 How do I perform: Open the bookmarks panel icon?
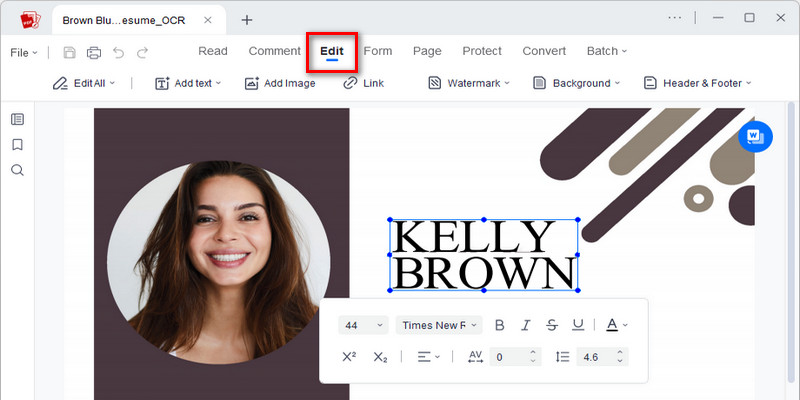[x=17, y=145]
